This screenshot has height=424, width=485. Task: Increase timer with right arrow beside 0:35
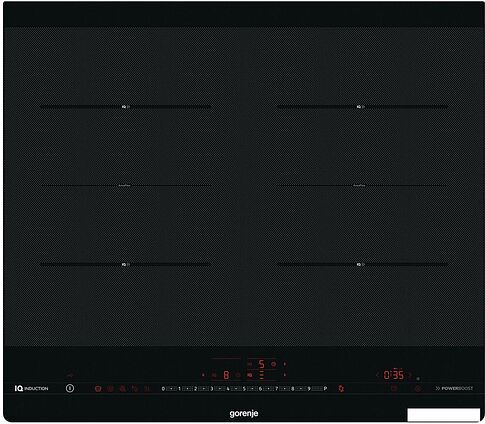click(x=410, y=375)
